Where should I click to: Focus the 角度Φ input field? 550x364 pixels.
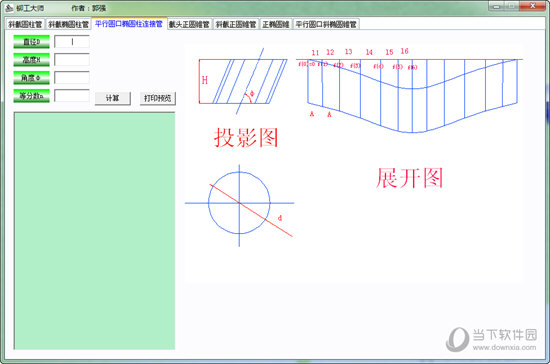72,77
